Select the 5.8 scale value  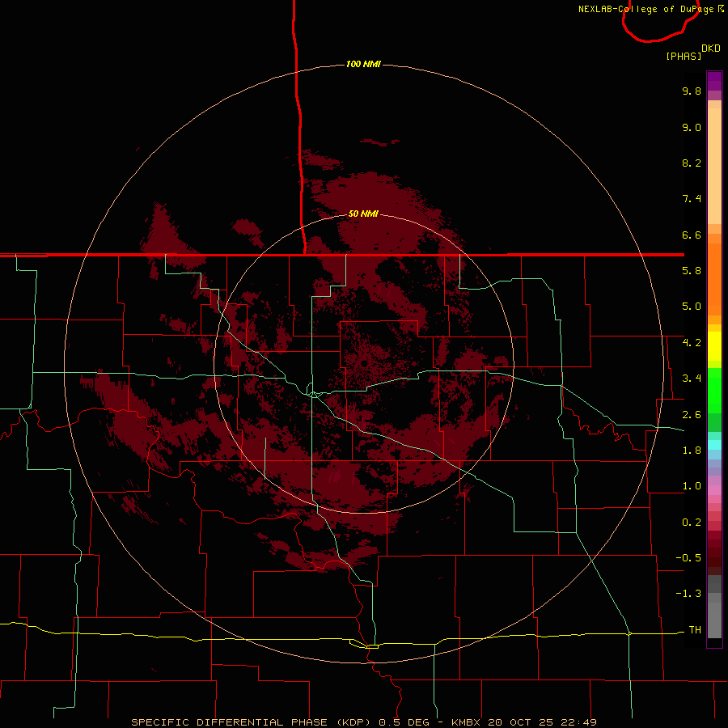[x=692, y=271]
